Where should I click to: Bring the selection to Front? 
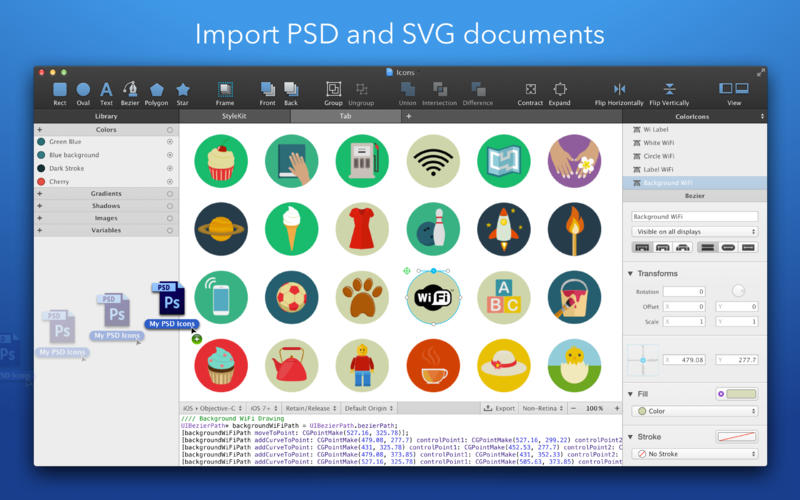coord(267,93)
